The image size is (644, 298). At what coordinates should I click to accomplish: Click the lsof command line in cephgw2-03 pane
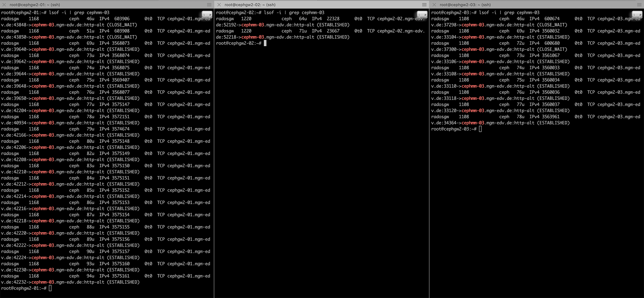click(x=485, y=13)
